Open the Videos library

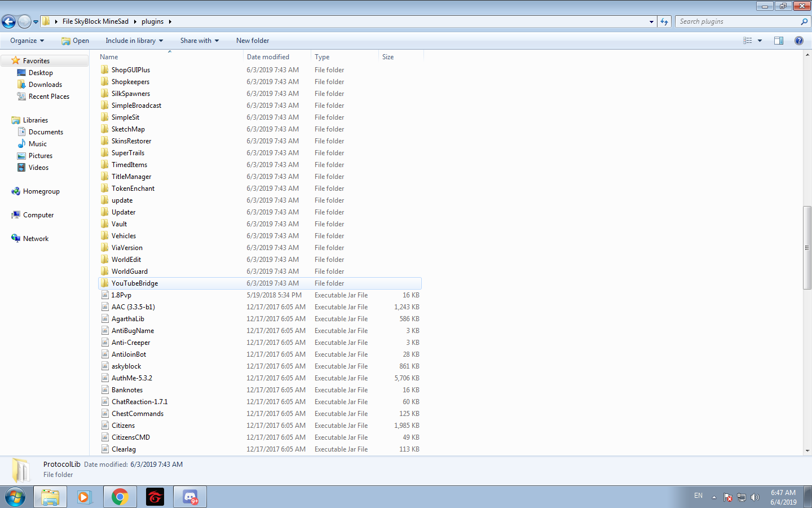point(38,168)
